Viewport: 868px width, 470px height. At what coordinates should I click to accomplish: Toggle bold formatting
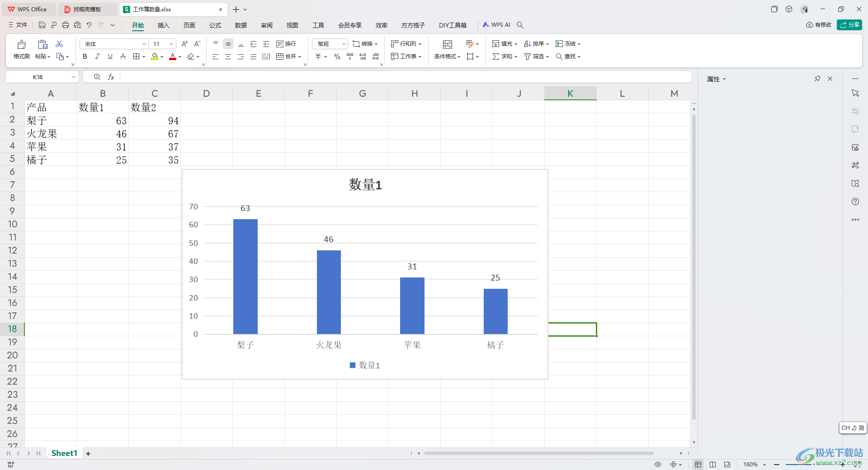click(85, 56)
